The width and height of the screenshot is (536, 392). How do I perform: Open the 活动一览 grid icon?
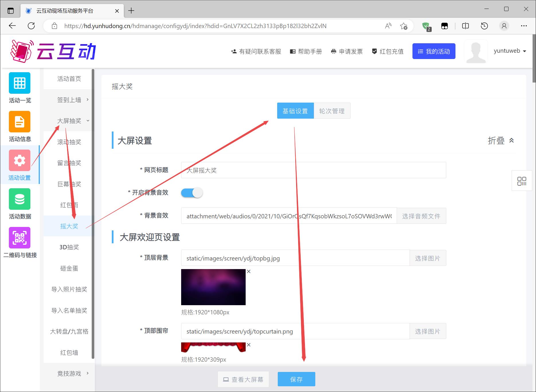coord(19,83)
